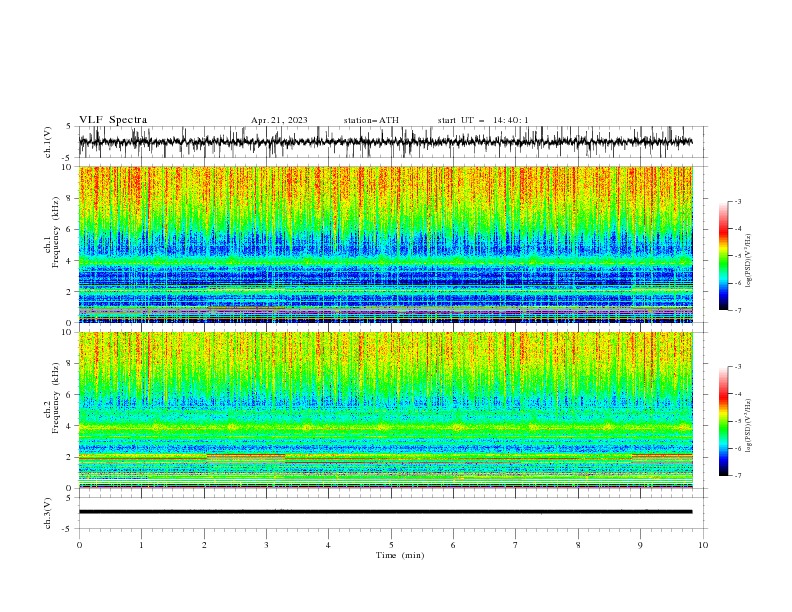This screenshot has height=612, width=792.
Task: Select the "start UT = 14:40:1" text
Action: [483, 120]
